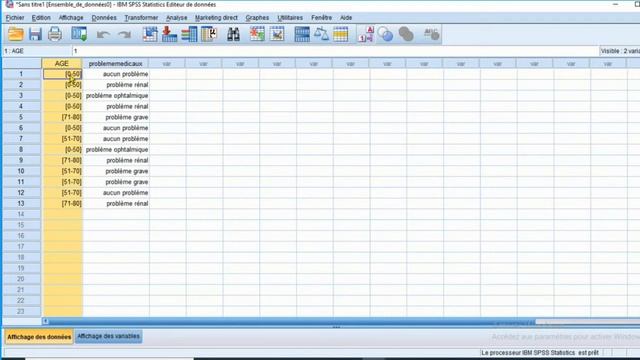Open Find with the binoculars icon
640x360 pixels.
point(233,34)
